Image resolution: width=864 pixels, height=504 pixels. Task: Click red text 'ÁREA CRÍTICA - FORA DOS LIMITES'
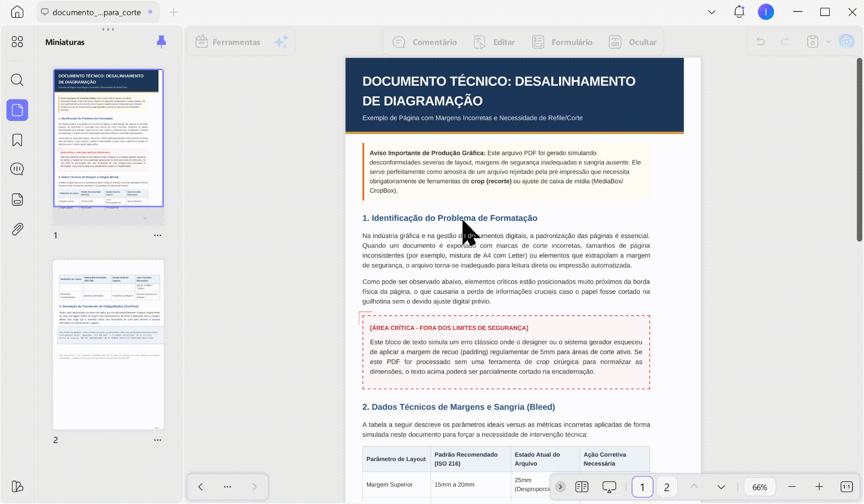click(x=449, y=328)
